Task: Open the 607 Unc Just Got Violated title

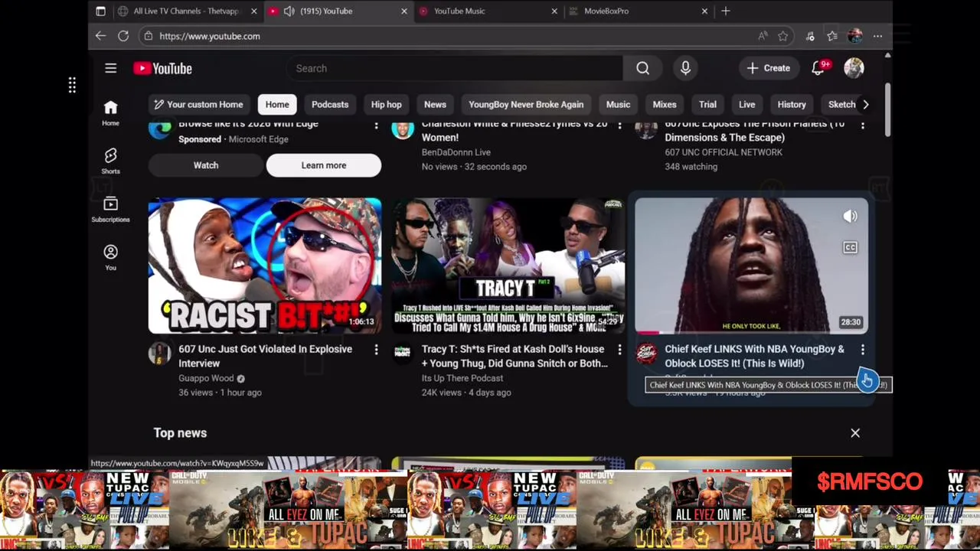Action: click(x=265, y=356)
